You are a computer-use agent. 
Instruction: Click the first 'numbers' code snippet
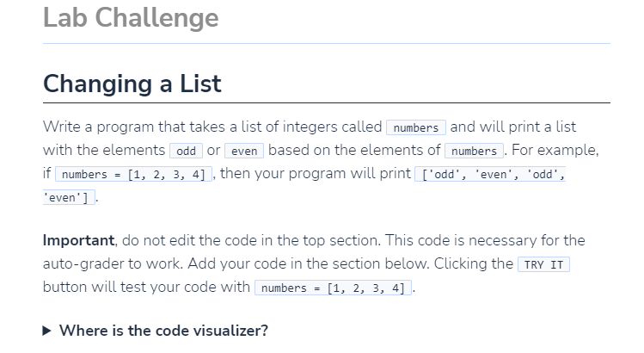pyautogui.click(x=415, y=127)
